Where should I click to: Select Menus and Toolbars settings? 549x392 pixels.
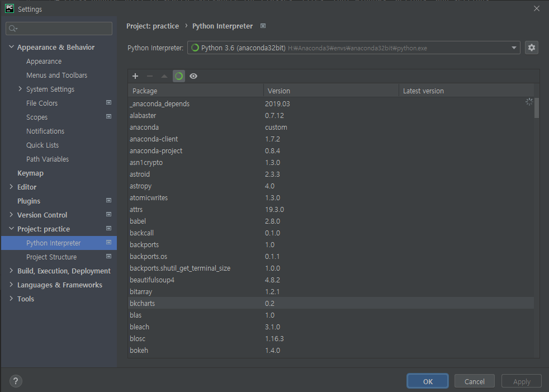click(x=56, y=75)
